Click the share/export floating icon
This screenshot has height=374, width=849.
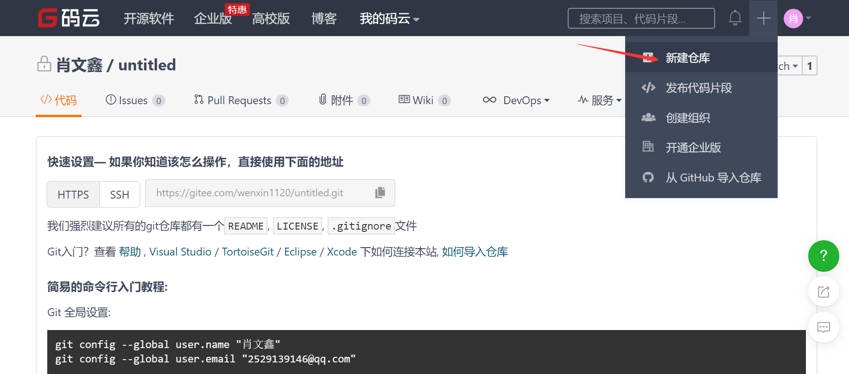(x=824, y=292)
